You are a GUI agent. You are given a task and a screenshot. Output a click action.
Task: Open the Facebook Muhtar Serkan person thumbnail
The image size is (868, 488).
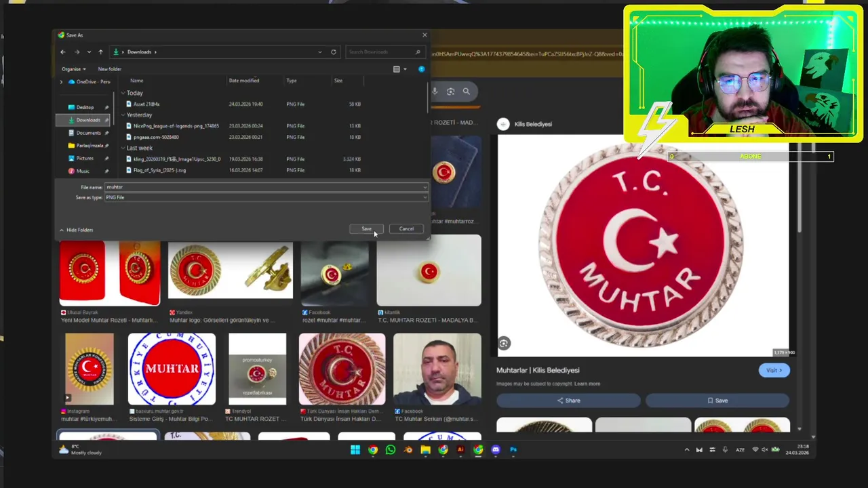(x=437, y=369)
